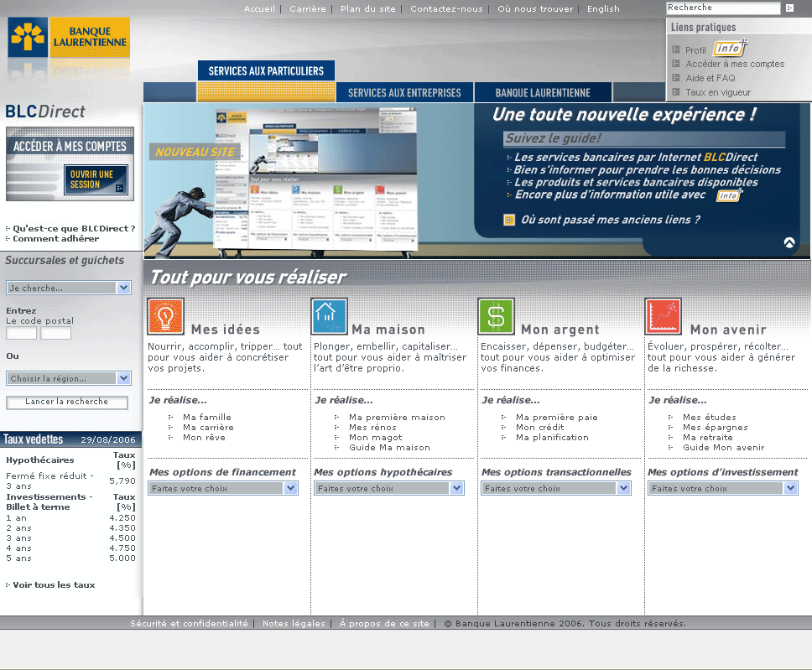Expand 'Mes options hypothécaires' dropdown
The height and width of the screenshot is (670, 812).
tap(389, 488)
